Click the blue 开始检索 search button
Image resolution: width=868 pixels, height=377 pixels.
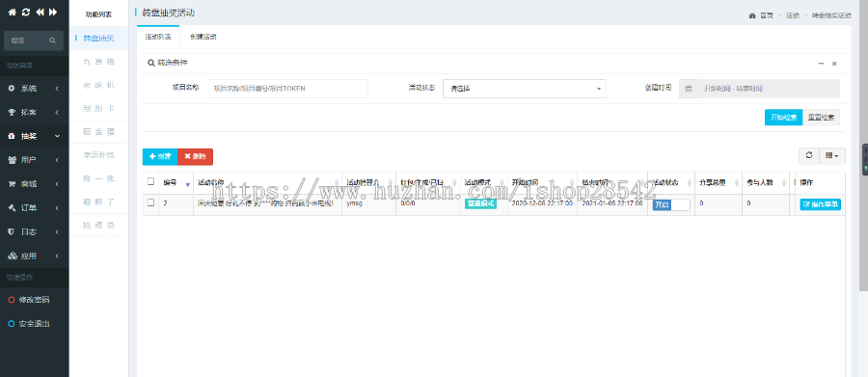783,118
